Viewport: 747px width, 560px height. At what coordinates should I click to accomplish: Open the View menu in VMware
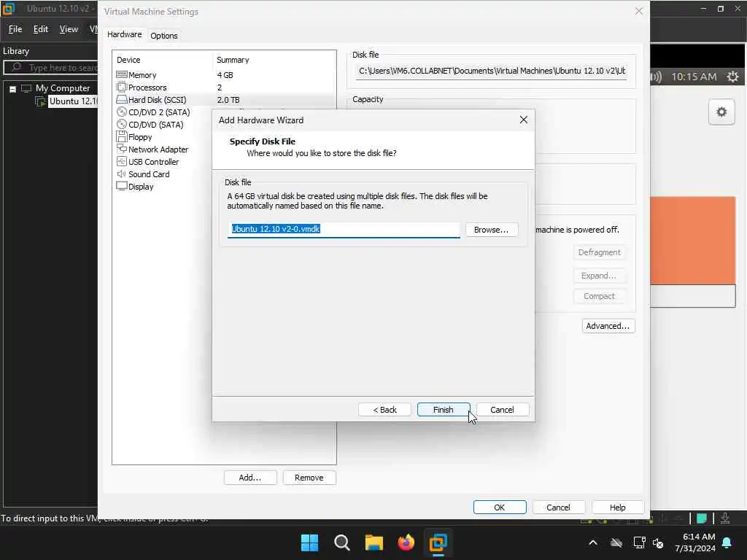coord(69,29)
